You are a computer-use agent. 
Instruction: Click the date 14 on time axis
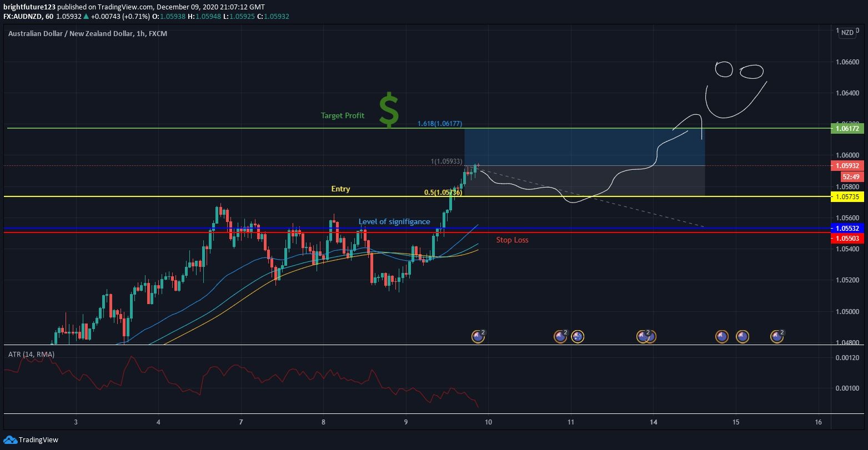654,422
